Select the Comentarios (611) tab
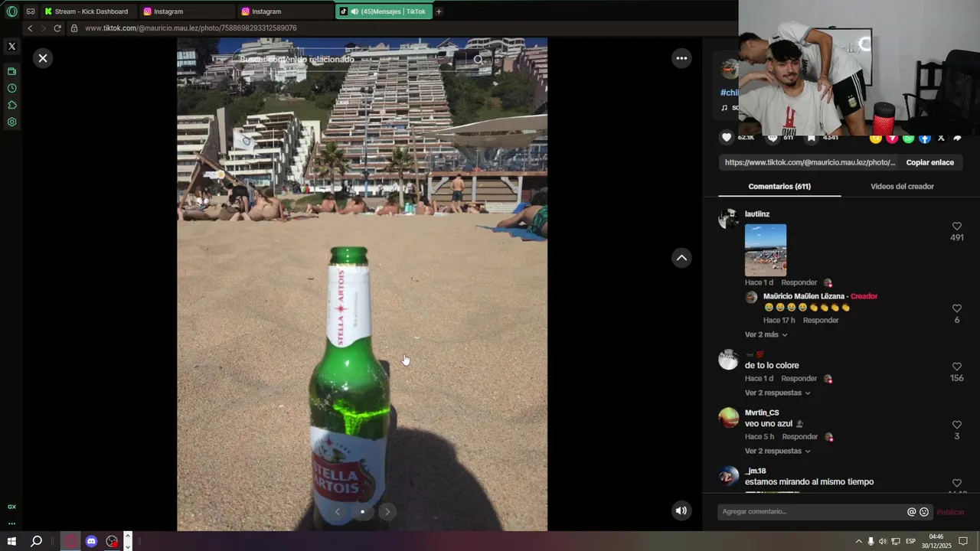 779,186
